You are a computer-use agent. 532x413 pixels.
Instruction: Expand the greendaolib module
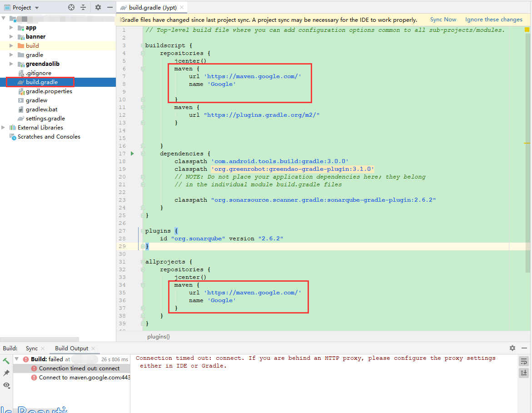click(x=11, y=64)
